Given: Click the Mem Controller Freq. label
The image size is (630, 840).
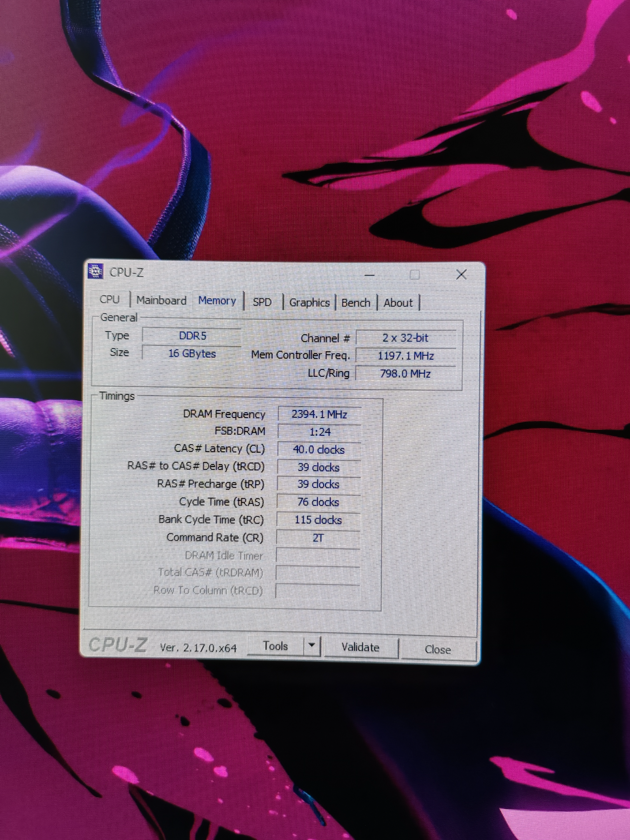Looking at the screenshot, I should 300,355.
